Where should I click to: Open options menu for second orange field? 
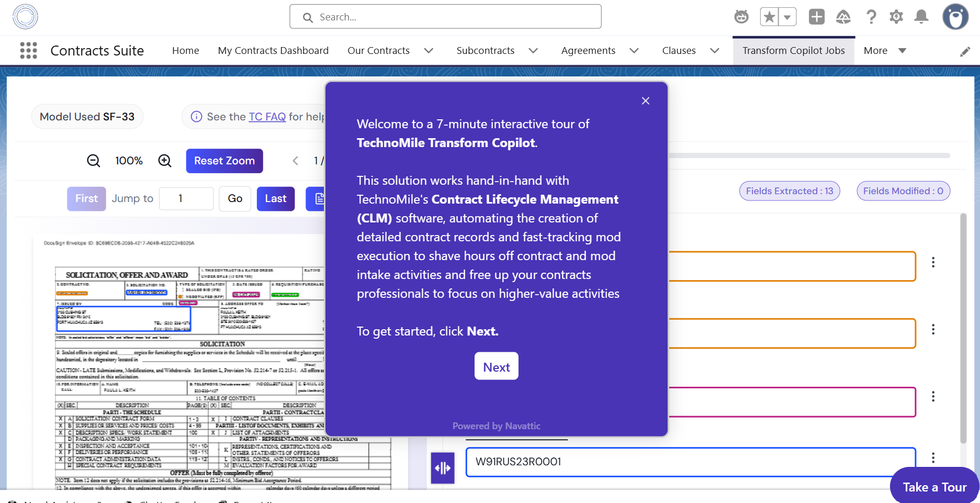tap(933, 329)
